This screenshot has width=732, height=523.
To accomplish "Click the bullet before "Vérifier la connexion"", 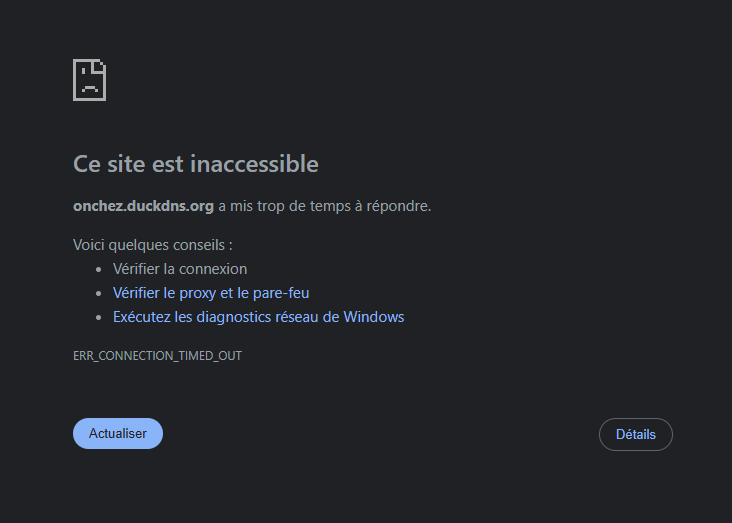I will pos(98,269).
